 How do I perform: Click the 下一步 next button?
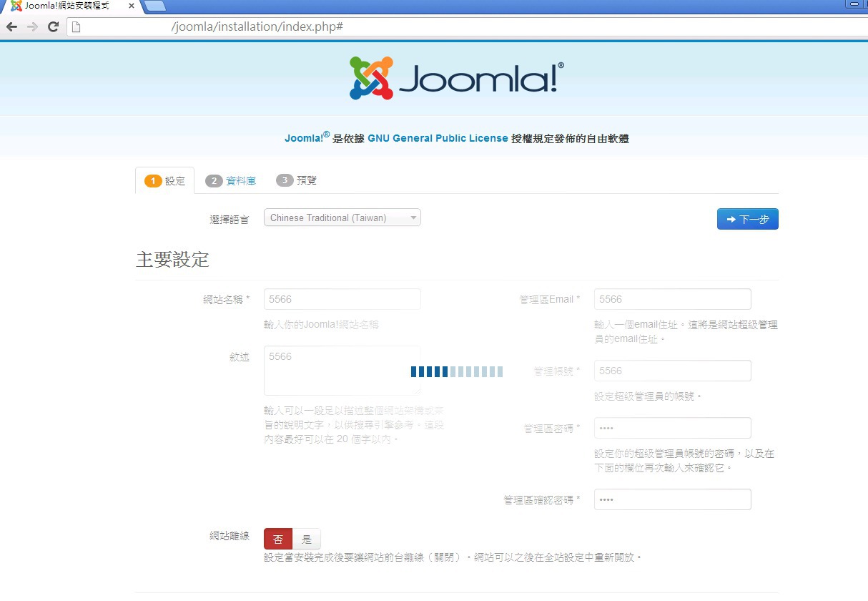[x=747, y=219]
